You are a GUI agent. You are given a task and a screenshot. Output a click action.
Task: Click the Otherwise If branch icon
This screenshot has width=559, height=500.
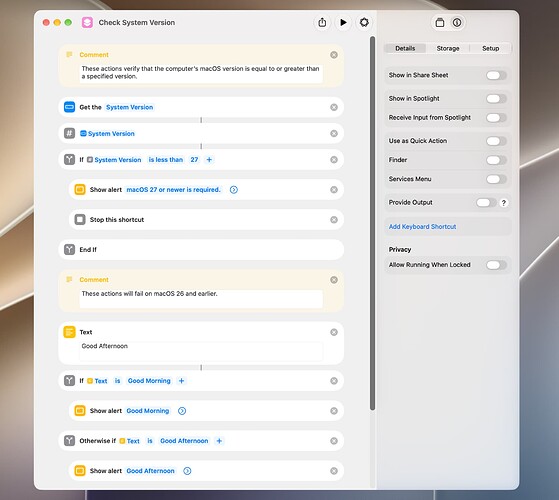pos(70,441)
